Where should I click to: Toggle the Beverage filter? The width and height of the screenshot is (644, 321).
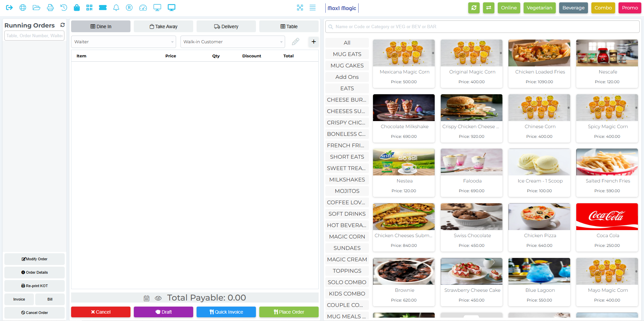coord(573,8)
